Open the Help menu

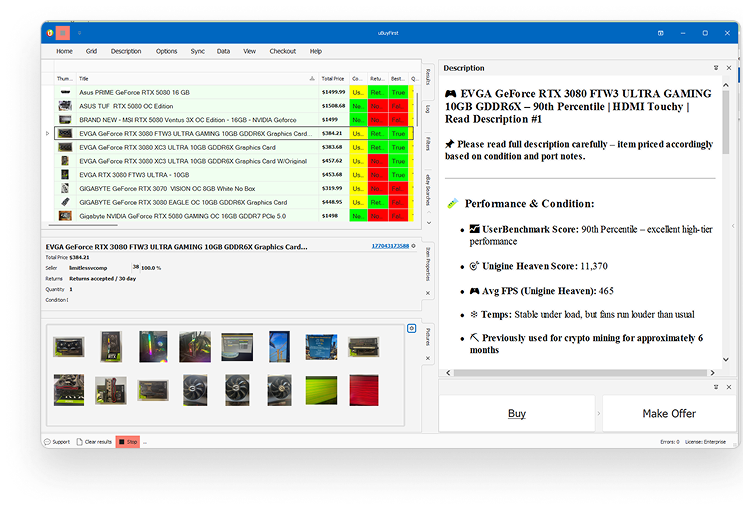click(x=316, y=51)
